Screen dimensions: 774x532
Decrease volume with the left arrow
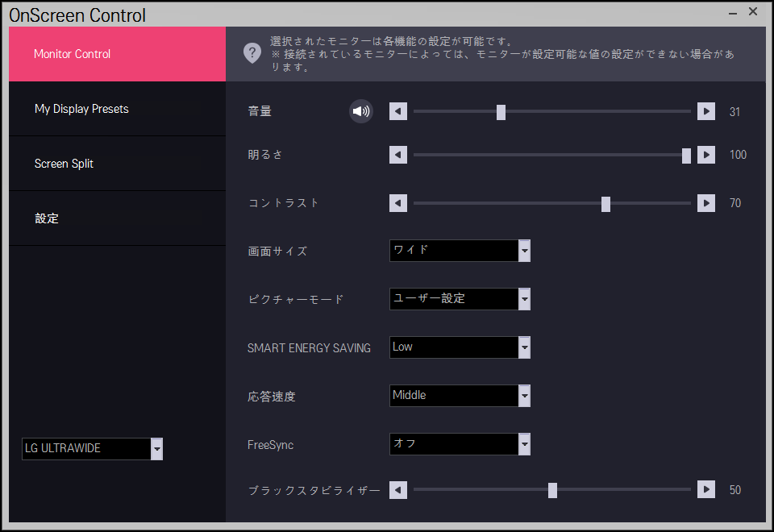398,111
